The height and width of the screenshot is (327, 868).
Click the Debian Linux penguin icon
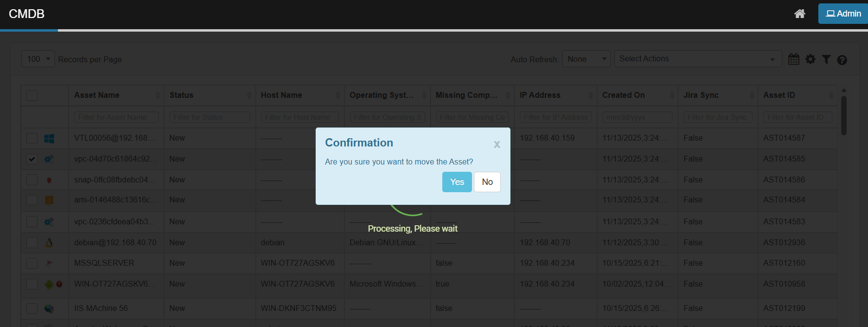point(49,243)
